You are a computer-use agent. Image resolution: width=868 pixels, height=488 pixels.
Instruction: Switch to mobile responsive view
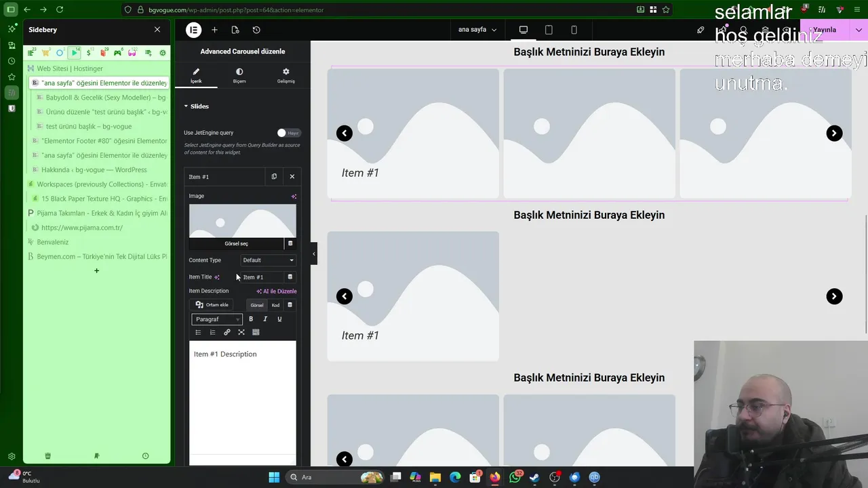coord(574,30)
